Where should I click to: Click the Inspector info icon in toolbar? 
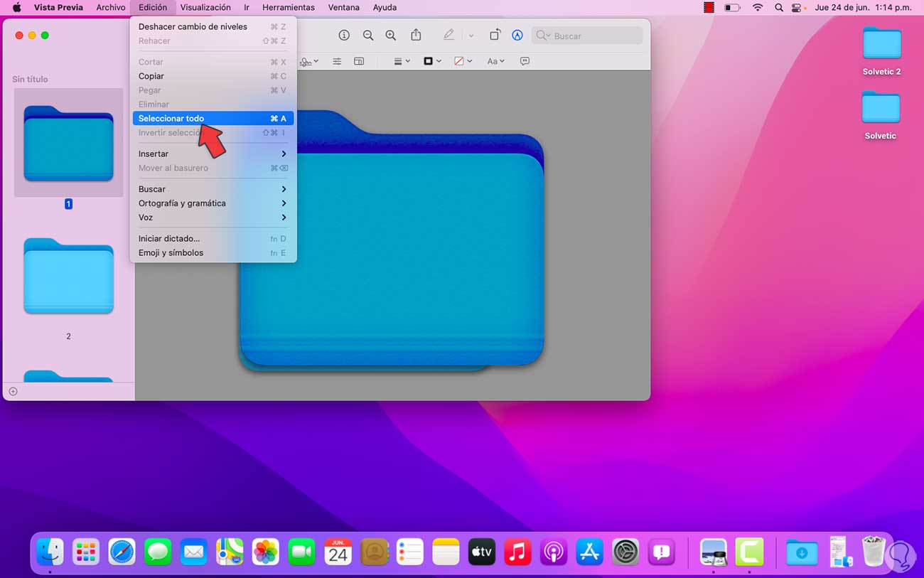pos(344,36)
